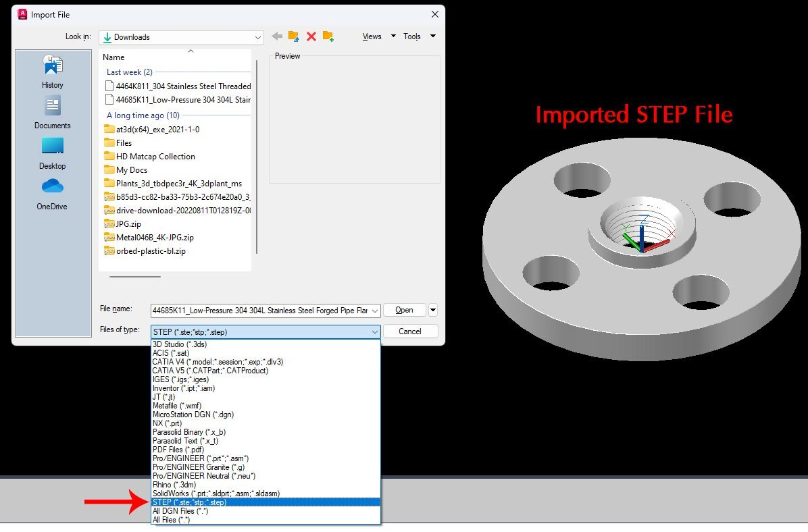Click the Open button
The height and width of the screenshot is (532, 808).
point(405,310)
